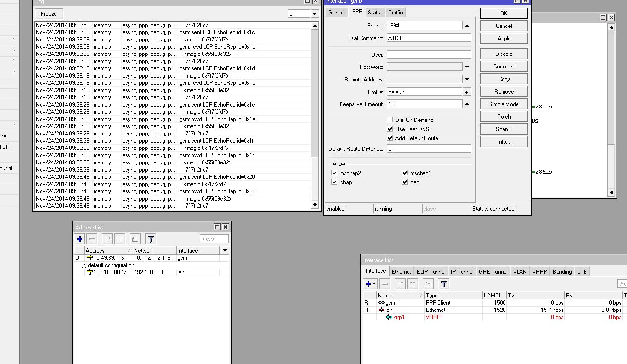Apply the gsm interface settings

504,39
